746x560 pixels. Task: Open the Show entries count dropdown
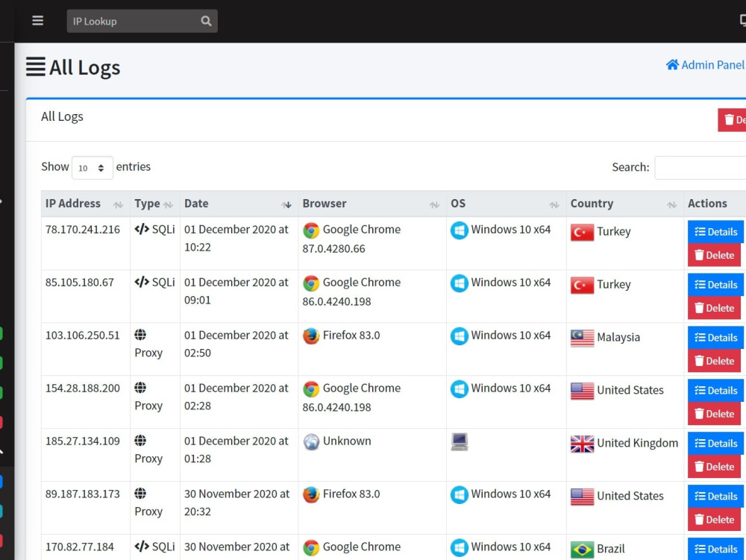point(93,168)
